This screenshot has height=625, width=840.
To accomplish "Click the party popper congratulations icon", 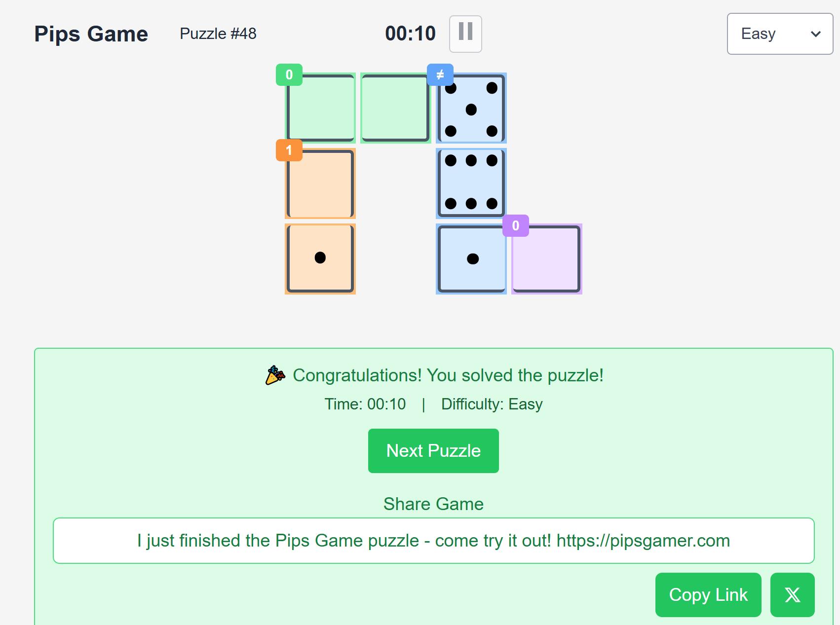I will click(x=275, y=375).
